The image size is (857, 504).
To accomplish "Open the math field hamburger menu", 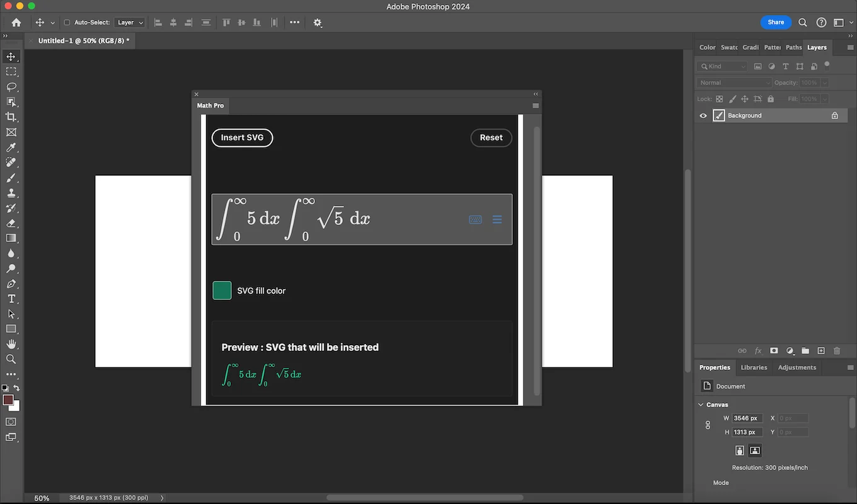I will tap(497, 219).
